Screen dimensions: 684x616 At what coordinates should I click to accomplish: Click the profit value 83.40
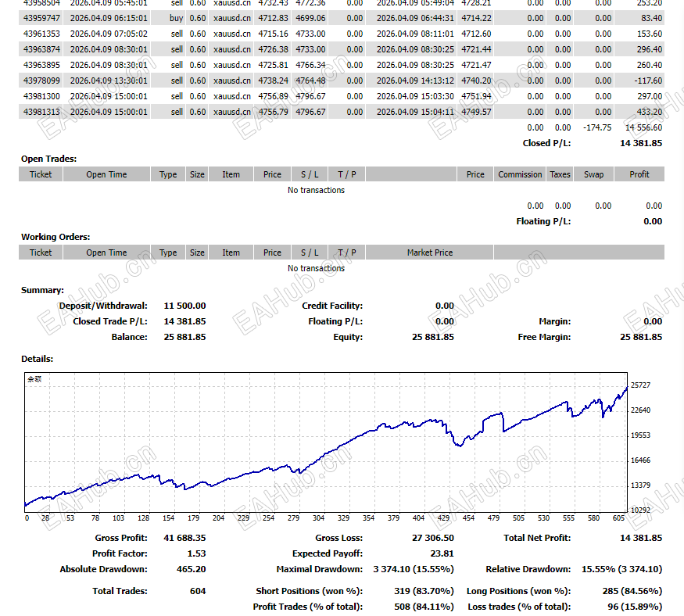[652, 18]
